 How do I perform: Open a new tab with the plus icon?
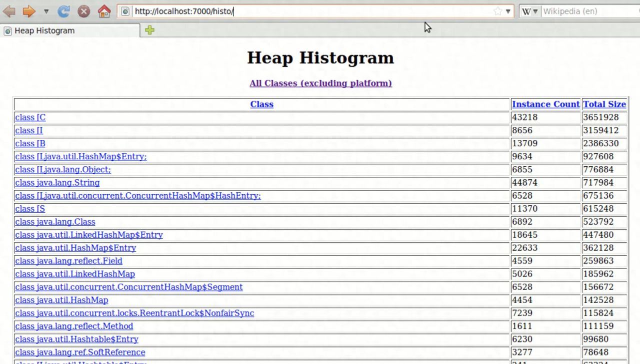coord(149,30)
